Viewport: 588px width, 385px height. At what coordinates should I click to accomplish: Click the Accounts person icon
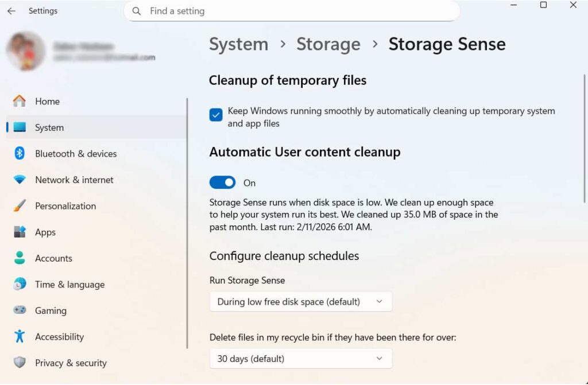coord(20,258)
